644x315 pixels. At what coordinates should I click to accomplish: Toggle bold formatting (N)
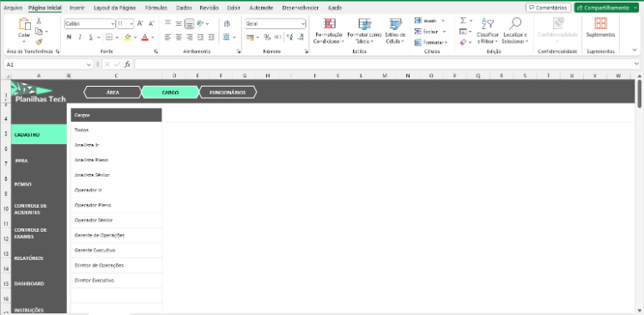(69, 38)
